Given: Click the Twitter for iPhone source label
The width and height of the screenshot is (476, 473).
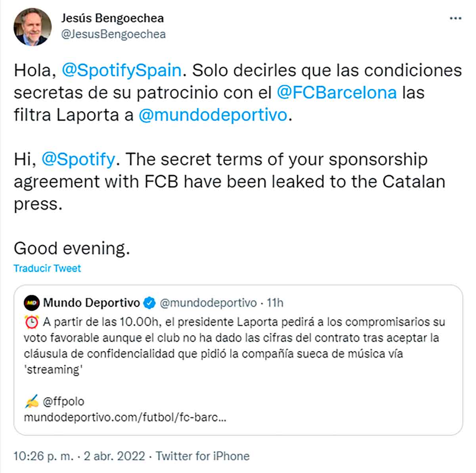Looking at the screenshot, I should [202, 456].
